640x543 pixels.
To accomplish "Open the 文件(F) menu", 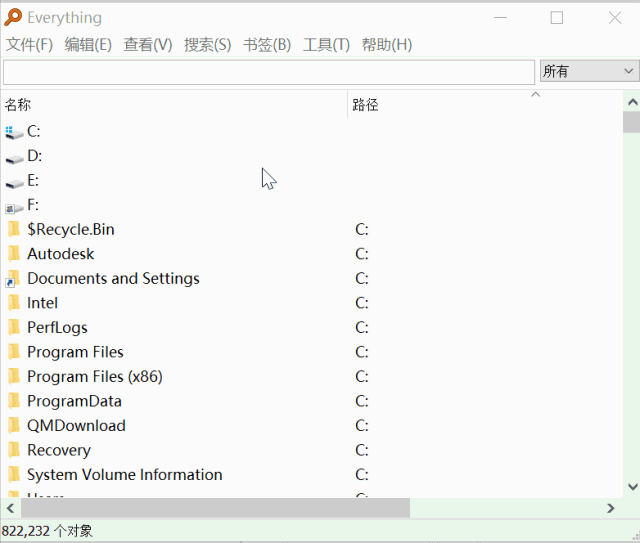I will point(29,45).
